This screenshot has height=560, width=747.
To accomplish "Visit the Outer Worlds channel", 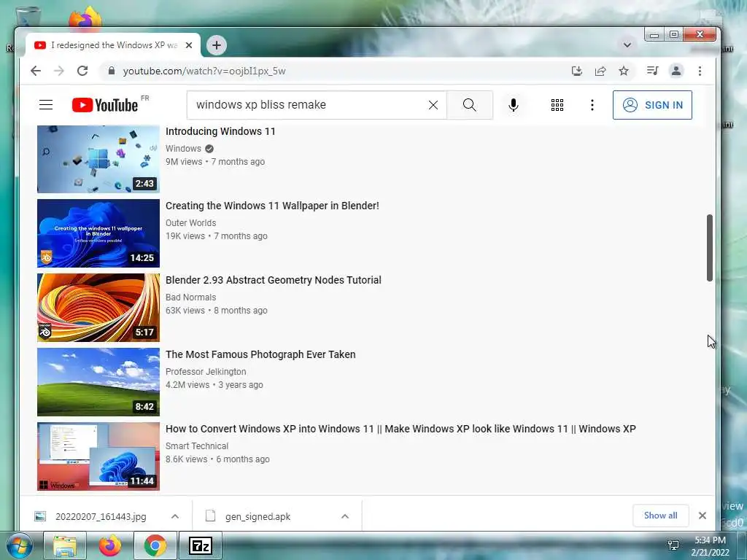I will coord(190,223).
